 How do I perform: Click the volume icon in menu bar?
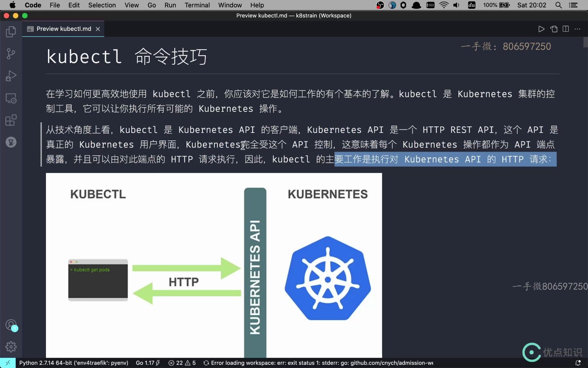(x=456, y=5)
